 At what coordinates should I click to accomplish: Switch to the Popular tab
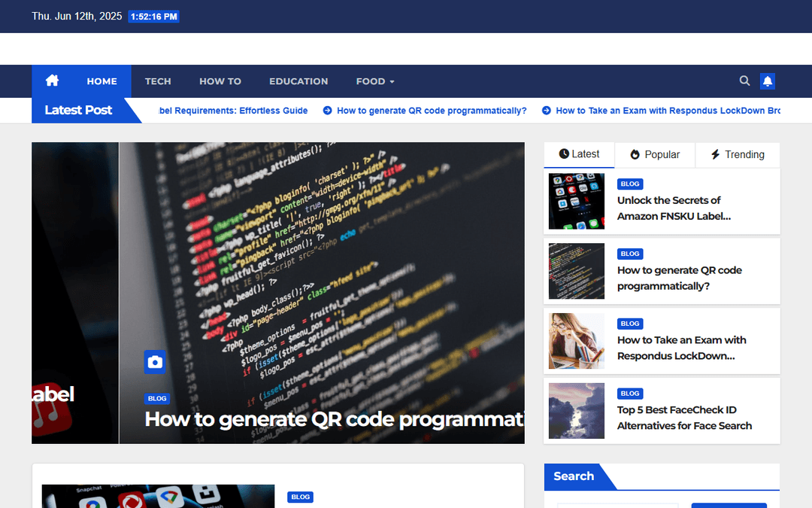click(655, 154)
